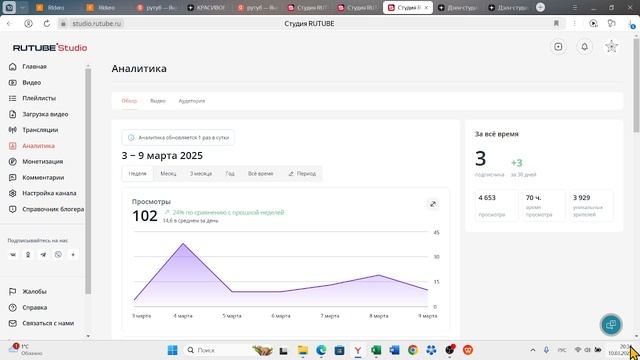The width and height of the screenshot is (640, 360).
Task: Switch to the Видео analytics tab
Action: tap(158, 101)
